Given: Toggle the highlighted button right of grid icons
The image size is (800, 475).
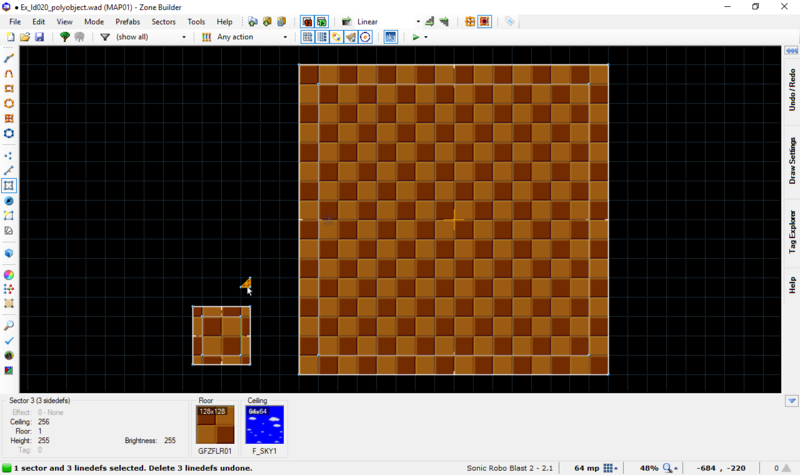Looking at the screenshot, I should pyautogui.click(x=390, y=37).
